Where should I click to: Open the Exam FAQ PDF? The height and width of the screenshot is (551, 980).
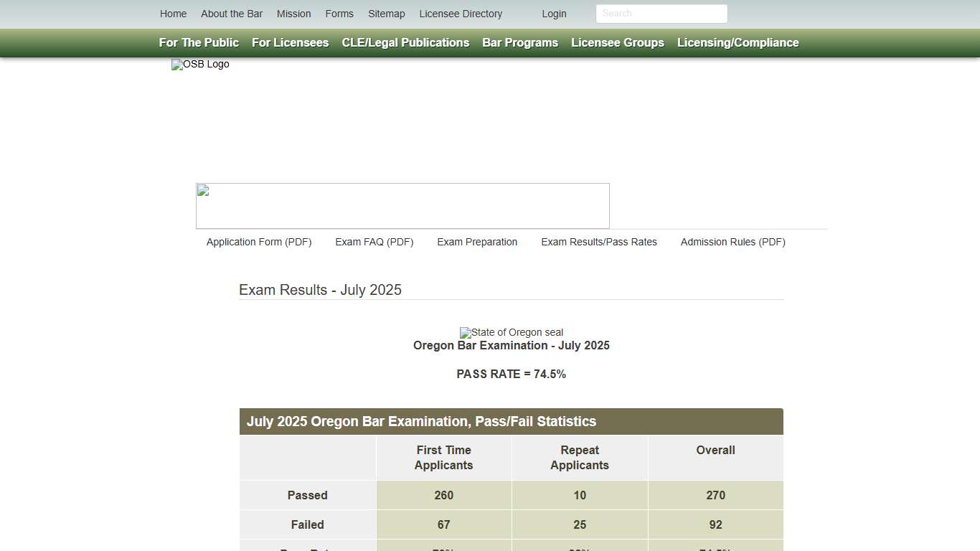point(374,242)
